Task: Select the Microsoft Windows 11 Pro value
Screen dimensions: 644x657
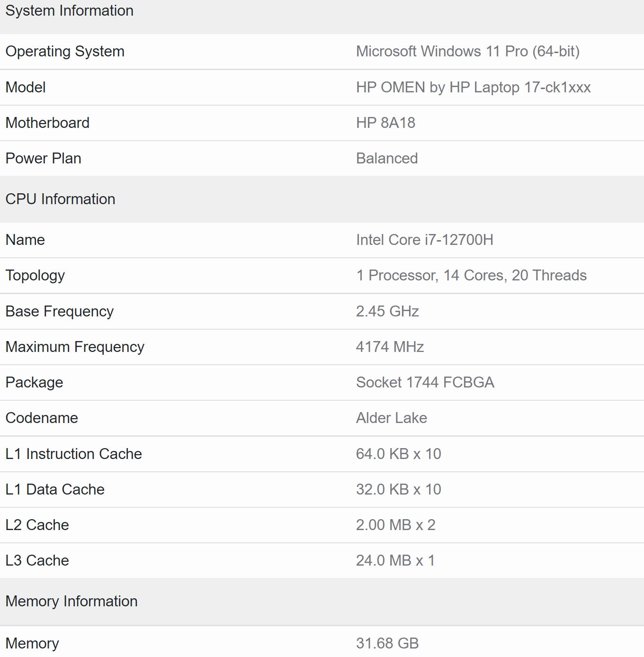Action: coord(467,51)
